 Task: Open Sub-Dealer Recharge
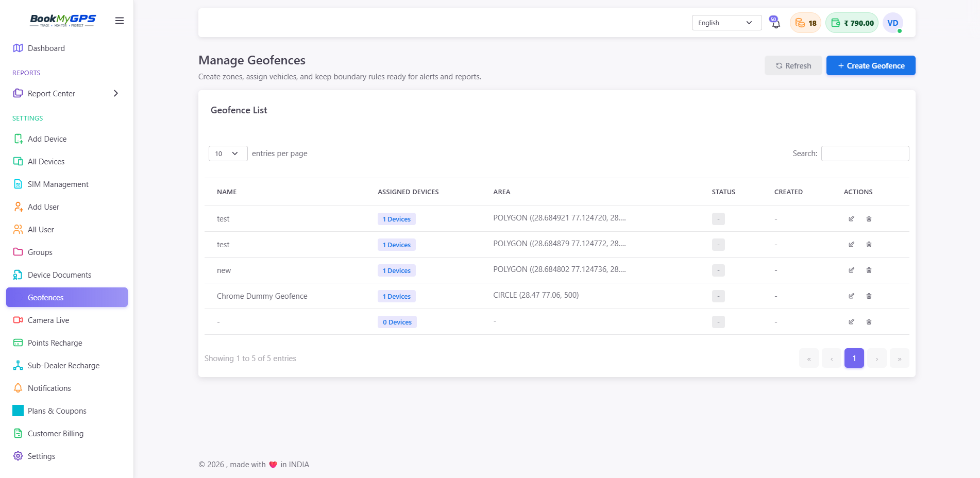(x=67, y=366)
